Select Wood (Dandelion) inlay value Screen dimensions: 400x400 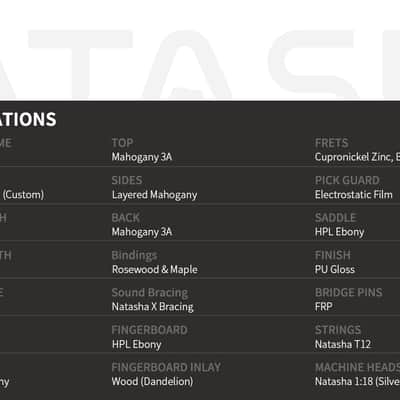pos(152,381)
